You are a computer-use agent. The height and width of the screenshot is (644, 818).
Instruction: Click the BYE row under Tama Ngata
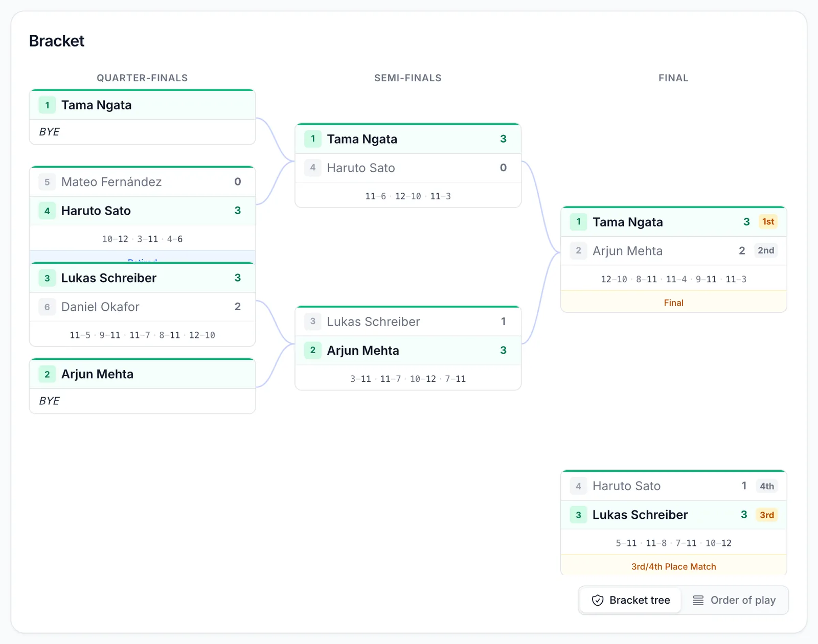click(x=143, y=132)
